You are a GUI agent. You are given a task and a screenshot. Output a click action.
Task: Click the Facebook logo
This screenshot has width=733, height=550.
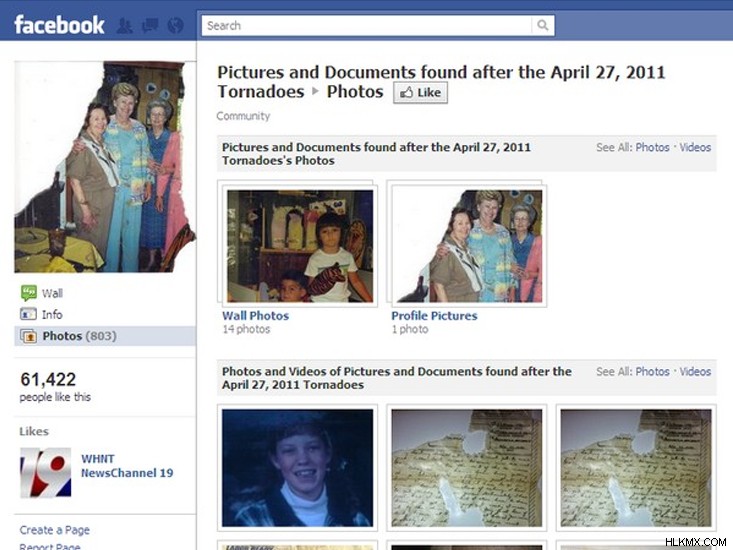(59, 25)
